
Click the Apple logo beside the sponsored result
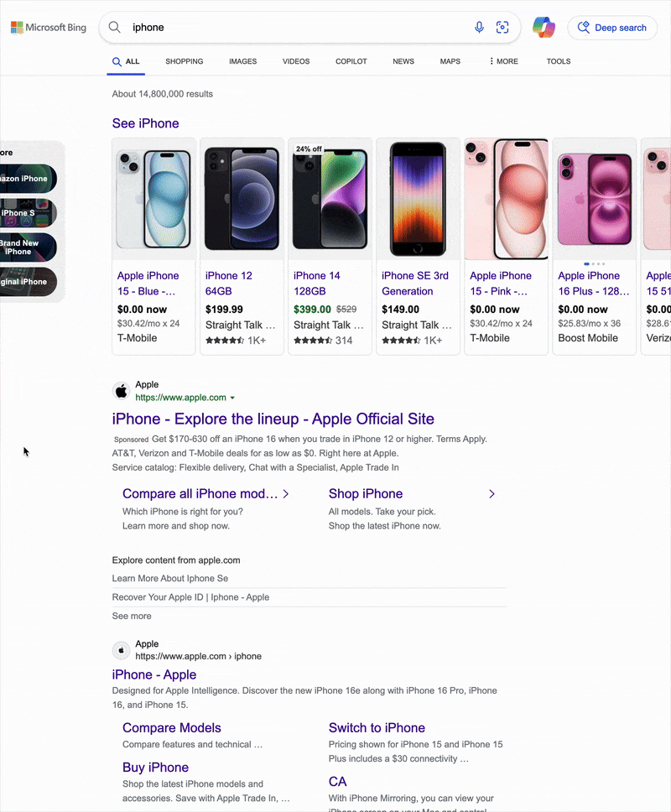coord(121,390)
